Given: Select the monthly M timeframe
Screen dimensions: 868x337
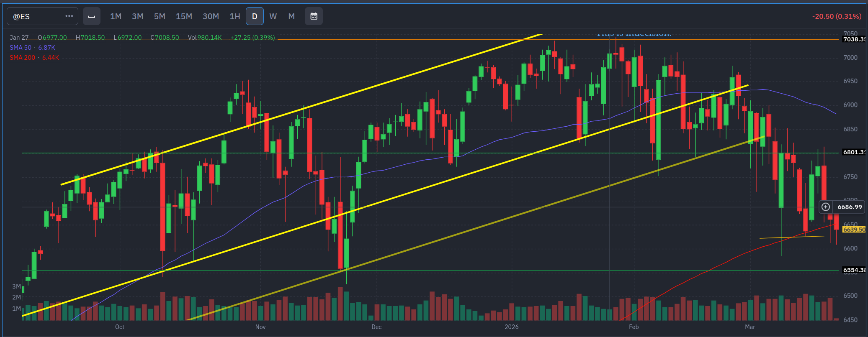Looking at the screenshot, I should point(291,16).
